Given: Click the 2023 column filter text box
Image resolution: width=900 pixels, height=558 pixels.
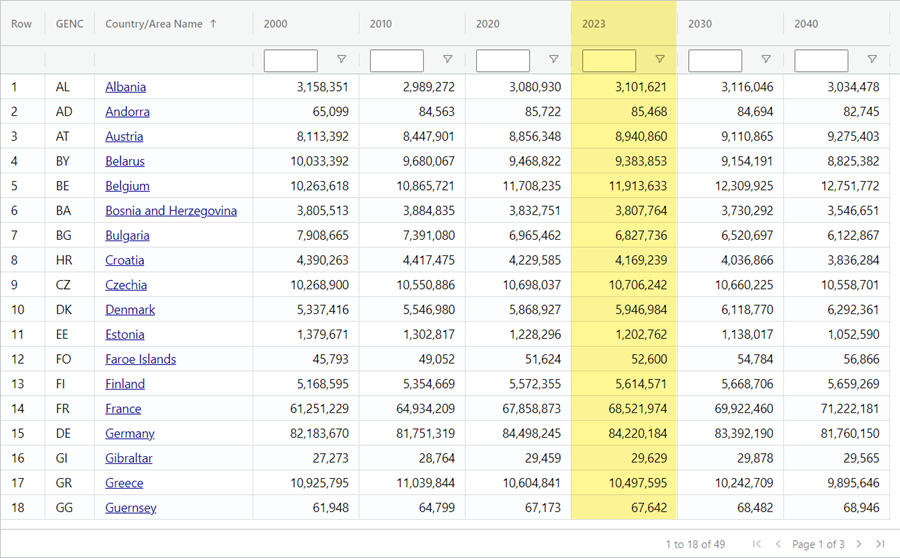Looking at the screenshot, I should coord(609,60).
